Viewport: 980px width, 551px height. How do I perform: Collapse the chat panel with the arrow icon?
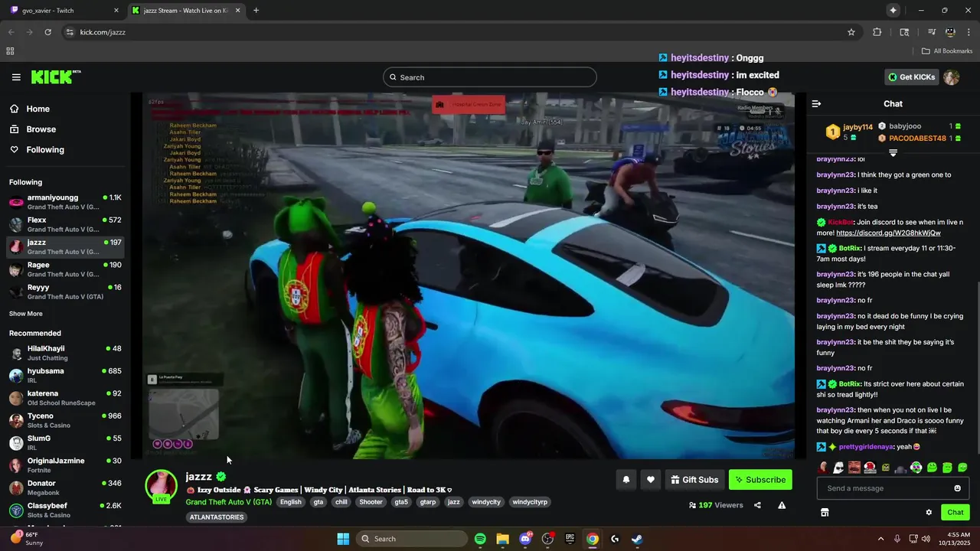point(816,103)
